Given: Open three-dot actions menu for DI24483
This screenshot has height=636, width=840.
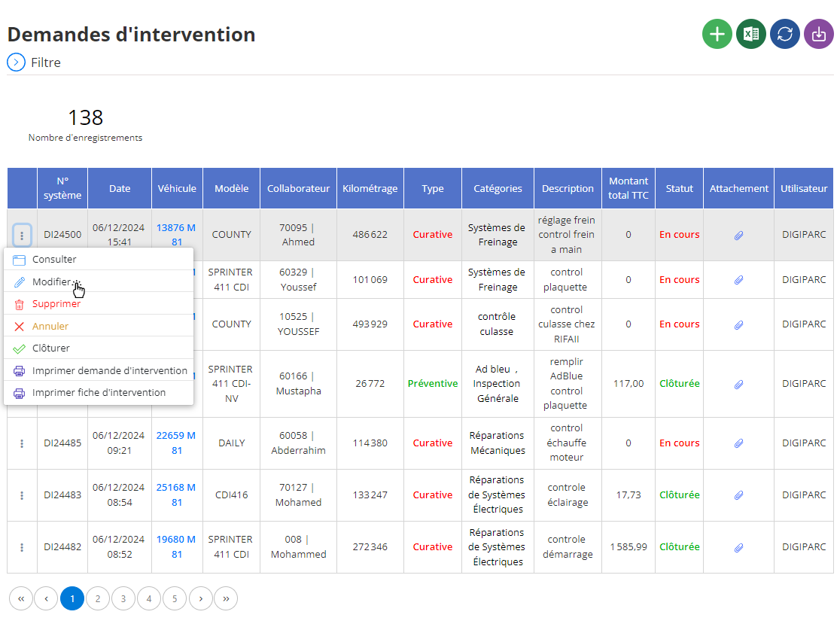Looking at the screenshot, I should [22, 495].
